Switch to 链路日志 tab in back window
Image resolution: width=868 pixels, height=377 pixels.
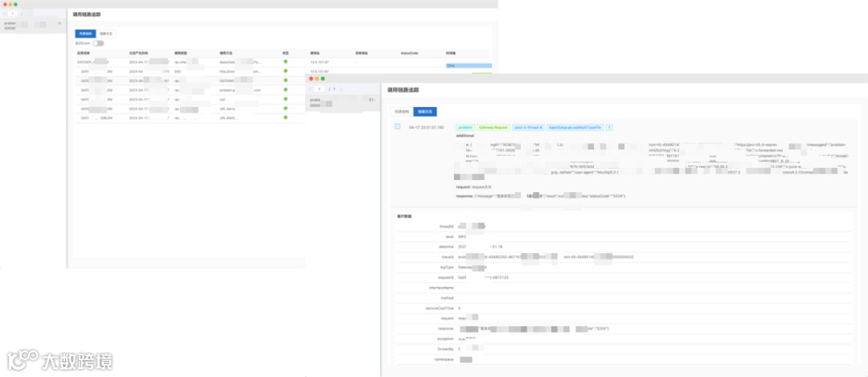(x=106, y=34)
